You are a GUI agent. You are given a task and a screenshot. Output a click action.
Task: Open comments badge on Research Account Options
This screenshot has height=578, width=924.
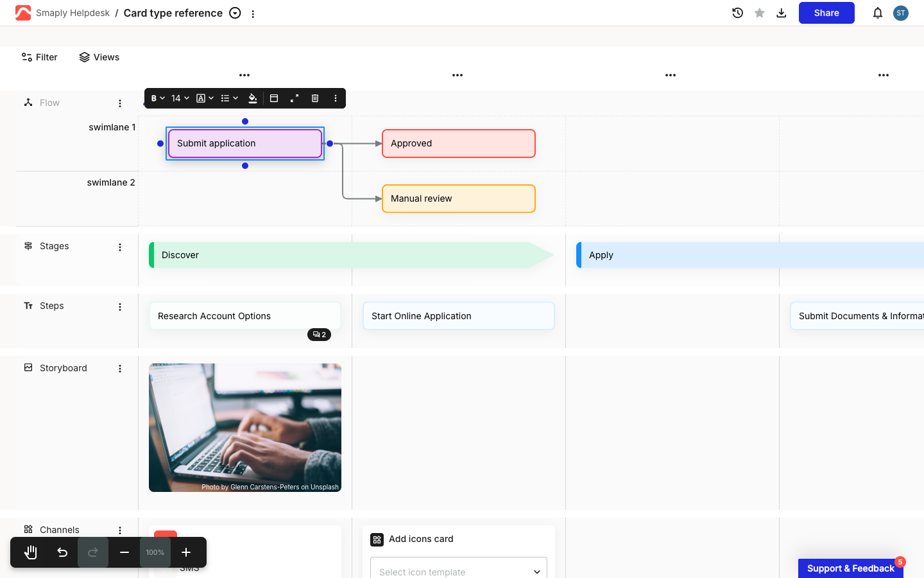pos(319,335)
